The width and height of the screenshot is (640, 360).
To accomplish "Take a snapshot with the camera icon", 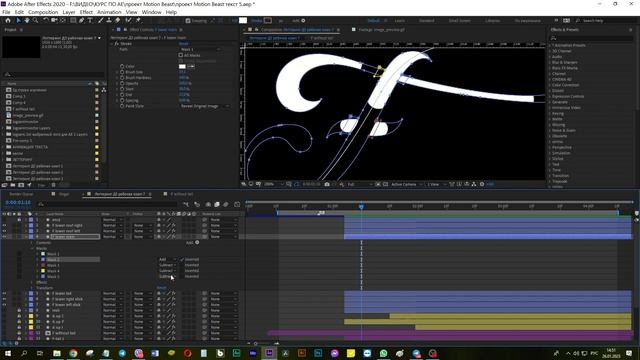I will pyautogui.click(x=327, y=184).
